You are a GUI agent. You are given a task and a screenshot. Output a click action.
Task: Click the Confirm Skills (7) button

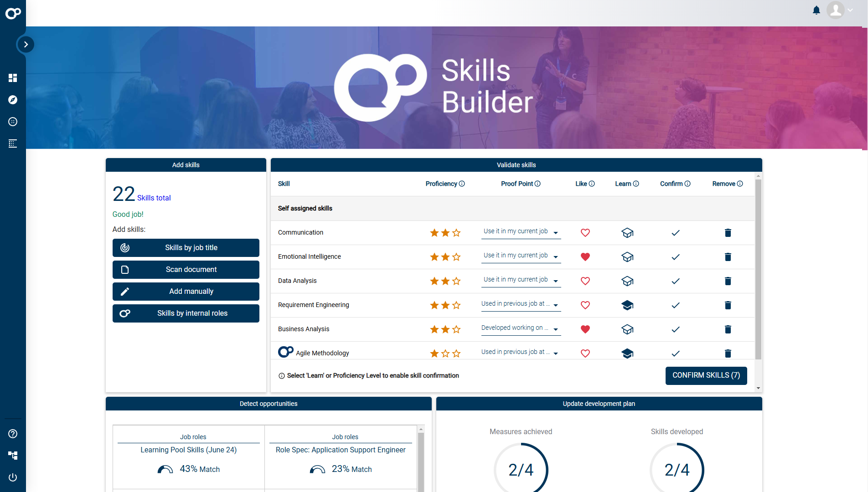(706, 375)
